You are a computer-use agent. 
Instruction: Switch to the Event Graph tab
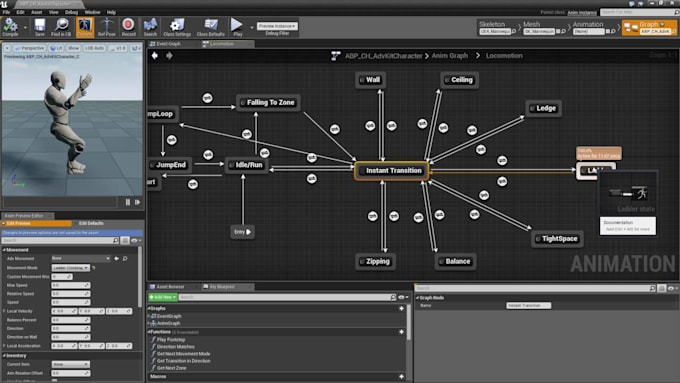click(168, 44)
